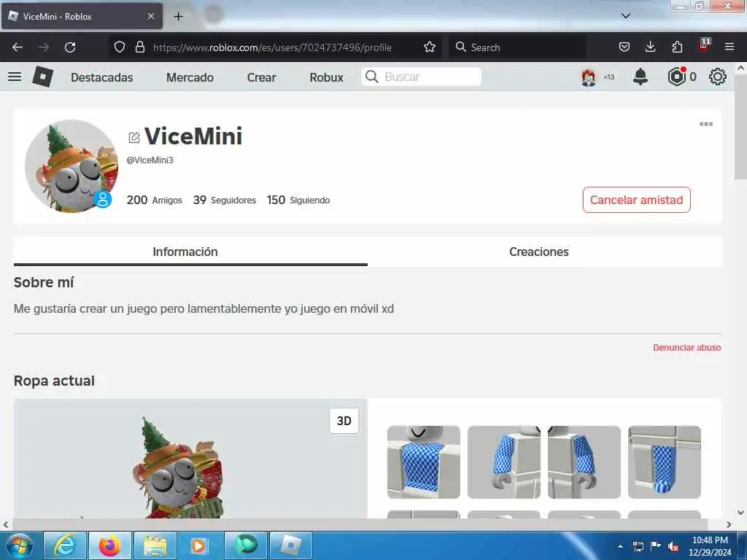
Task: Click the edit display name pencil icon
Action: pos(134,137)
